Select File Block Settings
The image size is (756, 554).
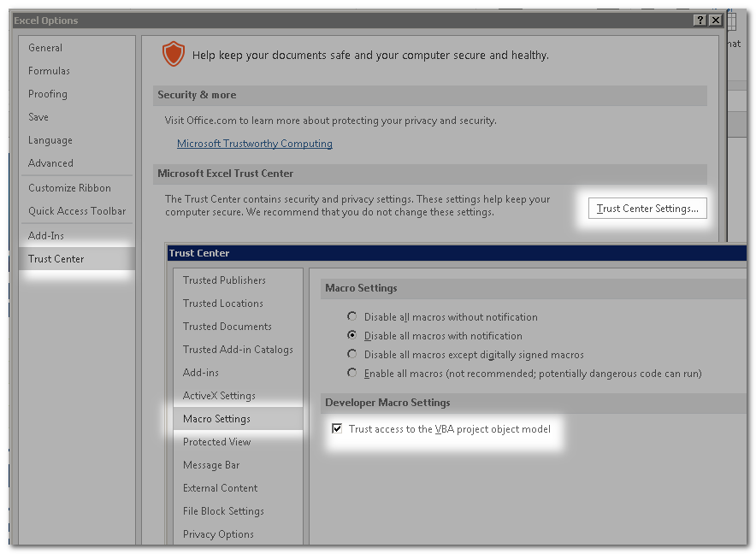coord(223,511)
